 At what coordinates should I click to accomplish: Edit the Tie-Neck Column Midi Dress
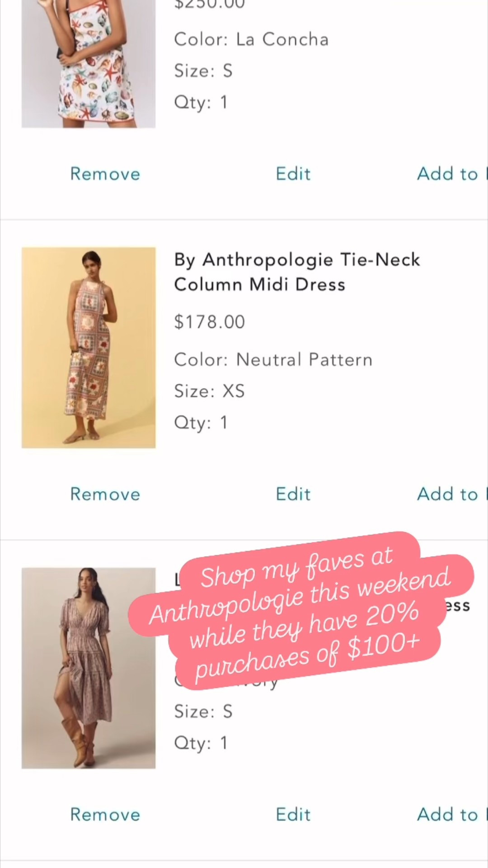click(x=293, y=494)
